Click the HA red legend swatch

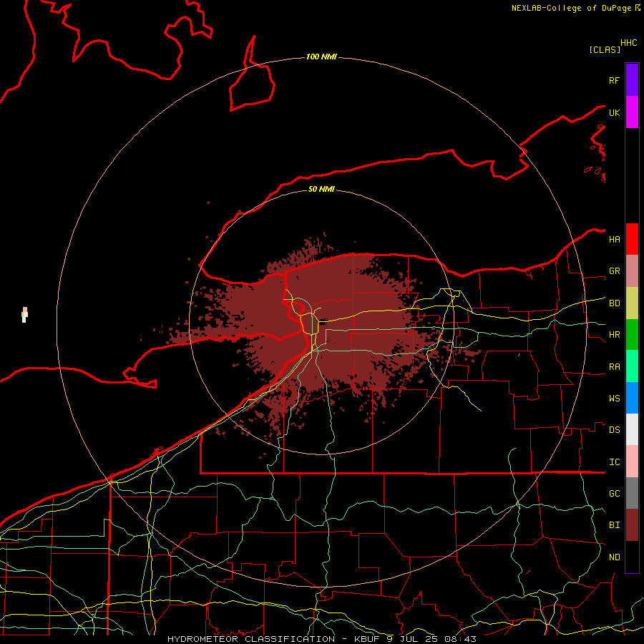pyautogui.click(x=632, y=239)
